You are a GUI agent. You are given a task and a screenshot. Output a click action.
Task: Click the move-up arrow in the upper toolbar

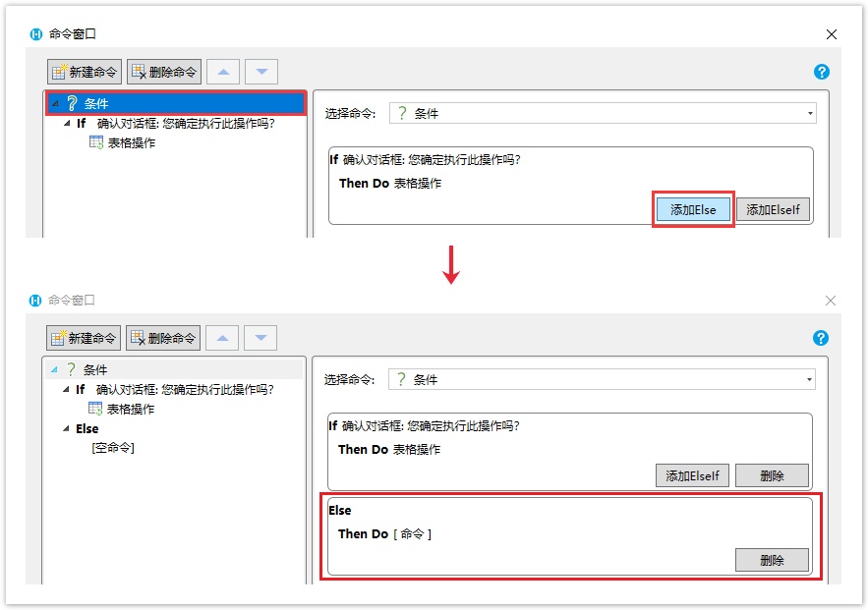(x=223, y=72)
